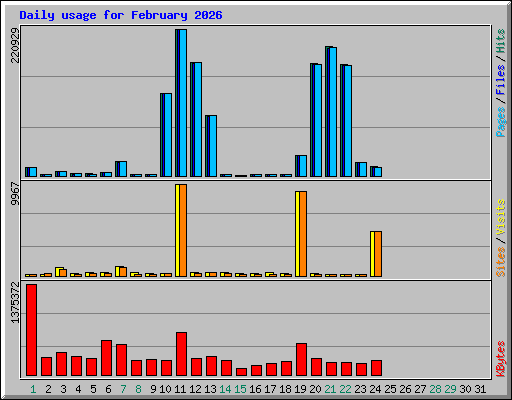512x400 pixels.
Task: Select the hits bar for day 20
Action: point(316,120)
